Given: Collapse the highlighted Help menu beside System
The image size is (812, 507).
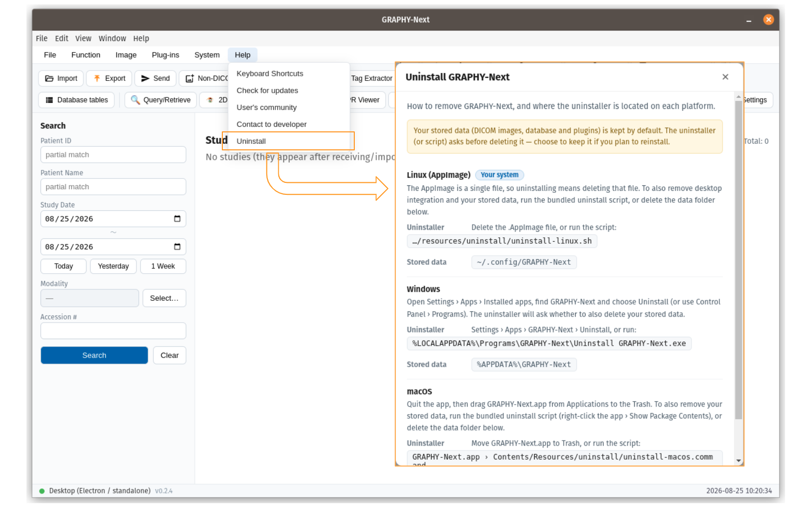Looking at the screenshot, I should coord(243,55).
